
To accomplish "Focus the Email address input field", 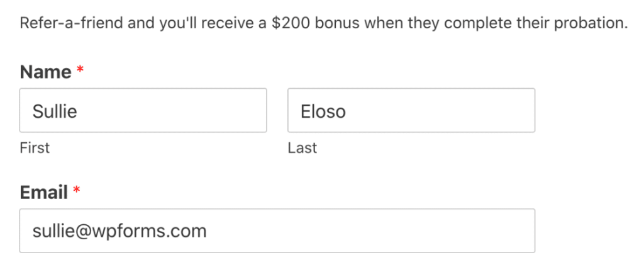I will (x=277, y=231).
